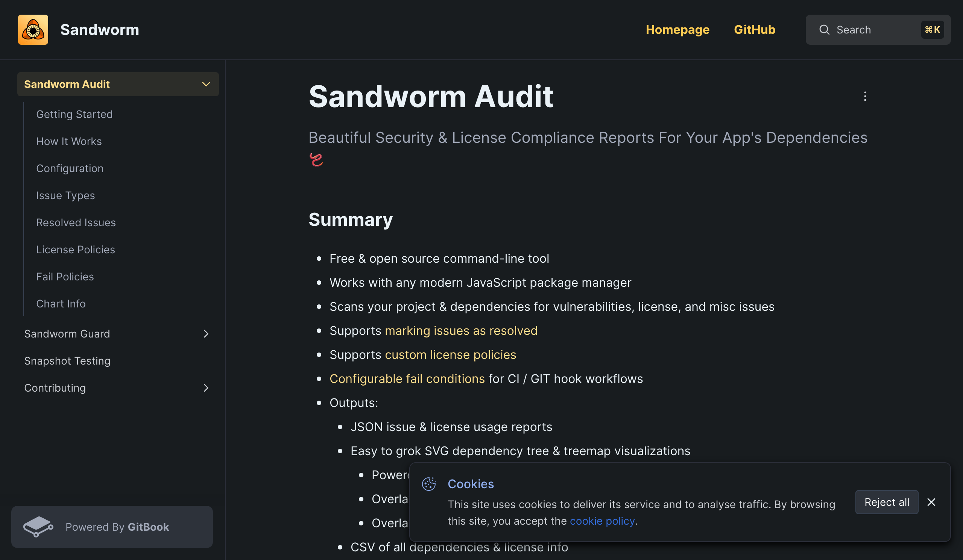Navigate to Resolved Issues
This screenshot has width=963, height=560.
[76, 223]
